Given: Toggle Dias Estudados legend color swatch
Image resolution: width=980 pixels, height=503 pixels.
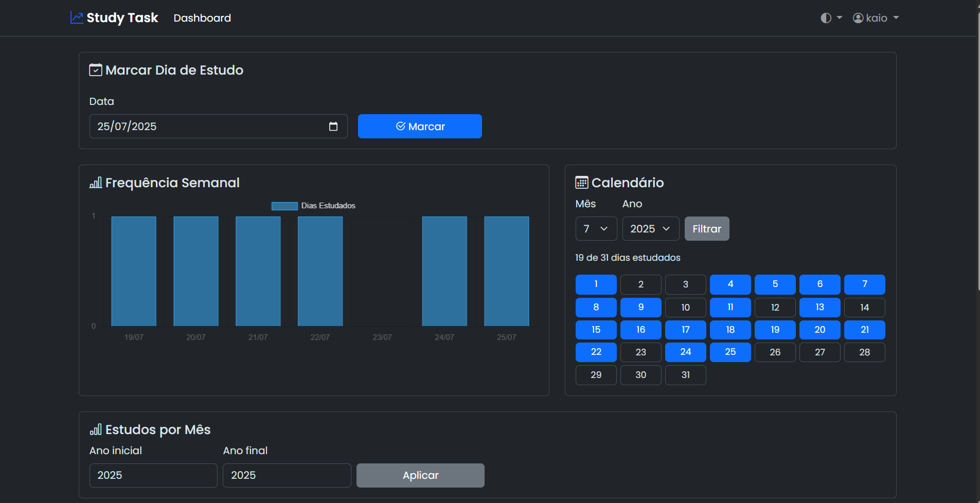Looking at the screenshot, I should [x=284, y=206].
